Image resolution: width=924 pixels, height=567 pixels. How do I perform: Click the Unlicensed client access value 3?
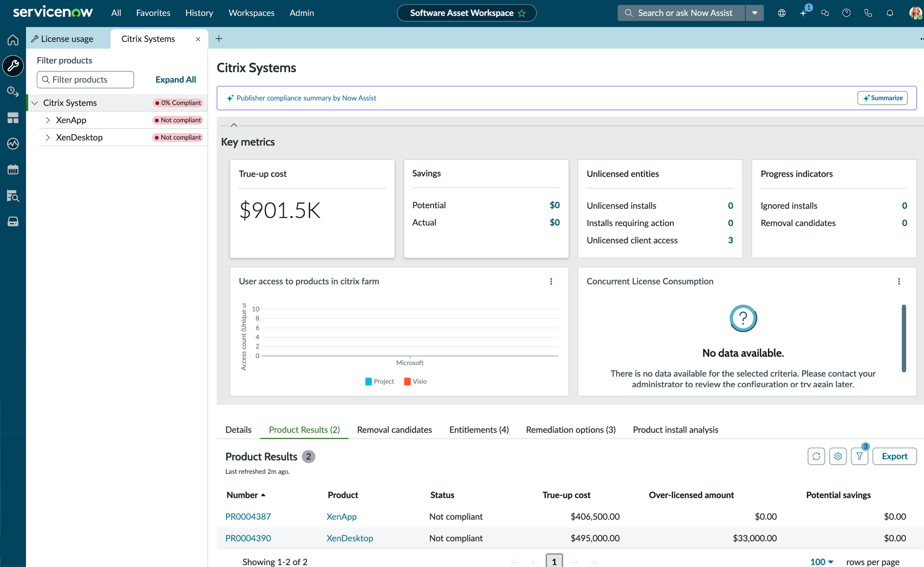tap(730, 240)
